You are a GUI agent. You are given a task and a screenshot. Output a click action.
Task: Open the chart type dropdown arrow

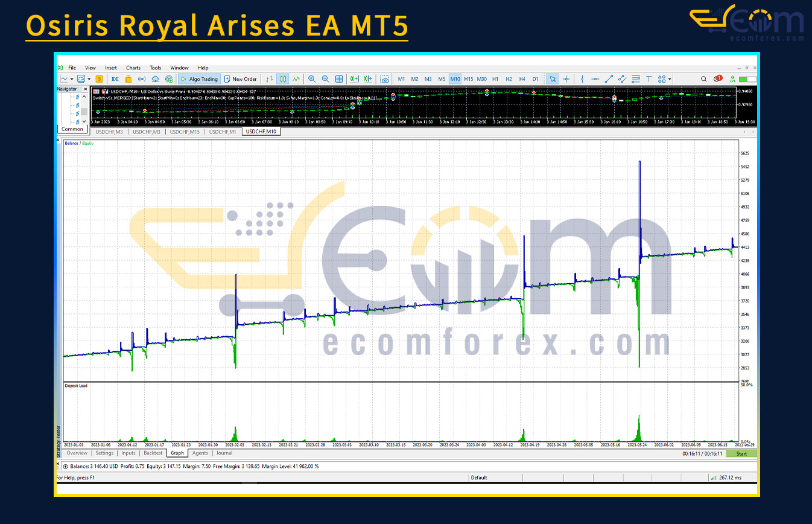point(72,79)
